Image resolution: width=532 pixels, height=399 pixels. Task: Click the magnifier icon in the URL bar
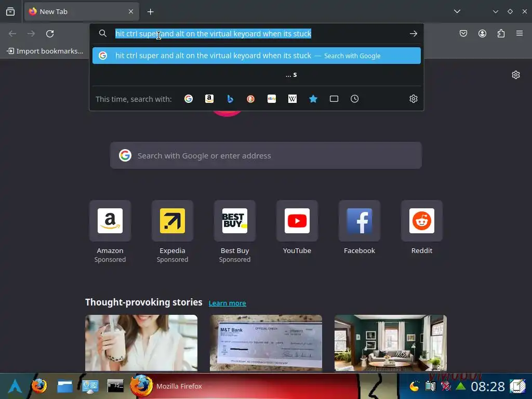(102, 33)
